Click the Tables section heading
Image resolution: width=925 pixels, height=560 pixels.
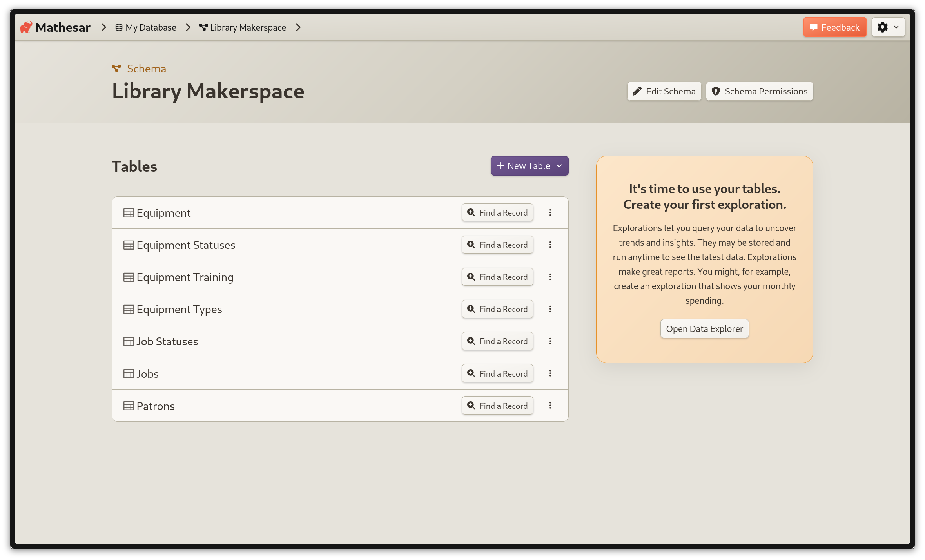pyautogui.click(x=134, y=166)
